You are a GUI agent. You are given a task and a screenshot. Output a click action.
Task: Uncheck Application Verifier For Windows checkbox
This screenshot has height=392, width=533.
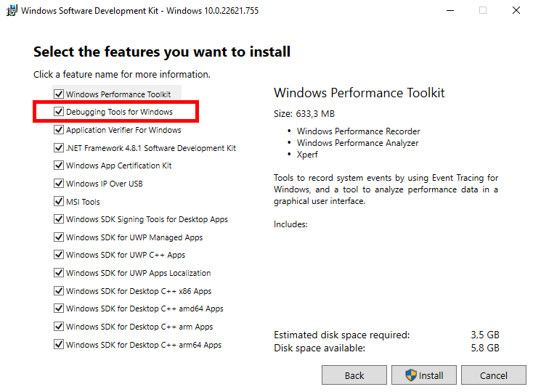click(59, 130)
